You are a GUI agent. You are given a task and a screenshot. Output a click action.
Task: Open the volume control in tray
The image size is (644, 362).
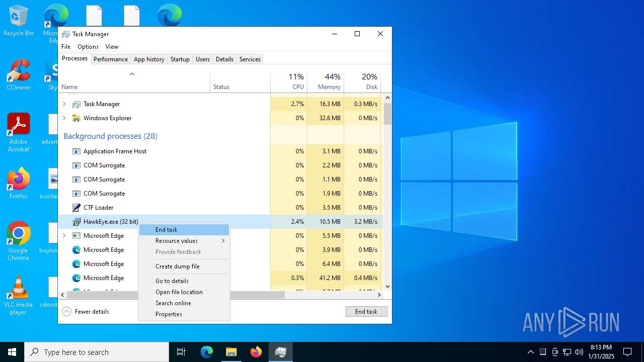tap(579, 352)
